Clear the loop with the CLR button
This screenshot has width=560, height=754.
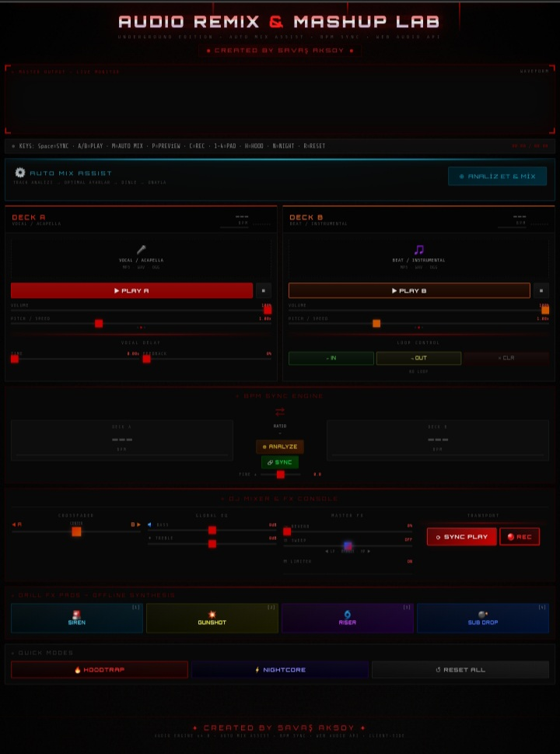506,358
